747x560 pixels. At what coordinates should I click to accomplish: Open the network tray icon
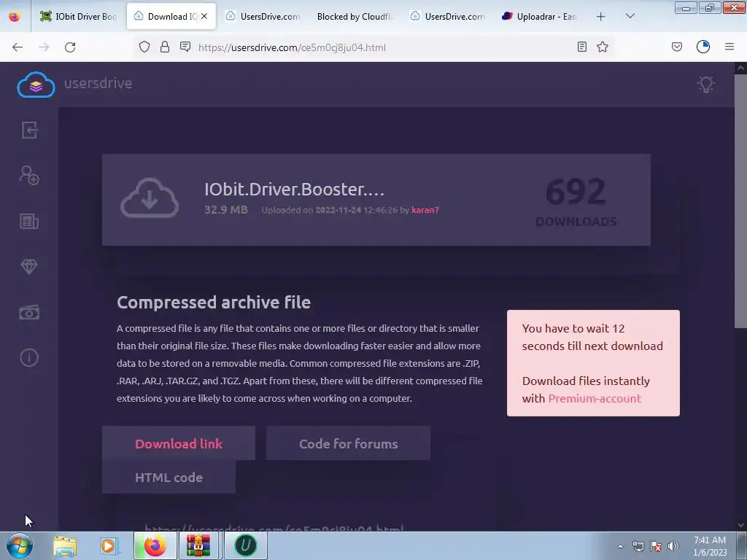638,546
